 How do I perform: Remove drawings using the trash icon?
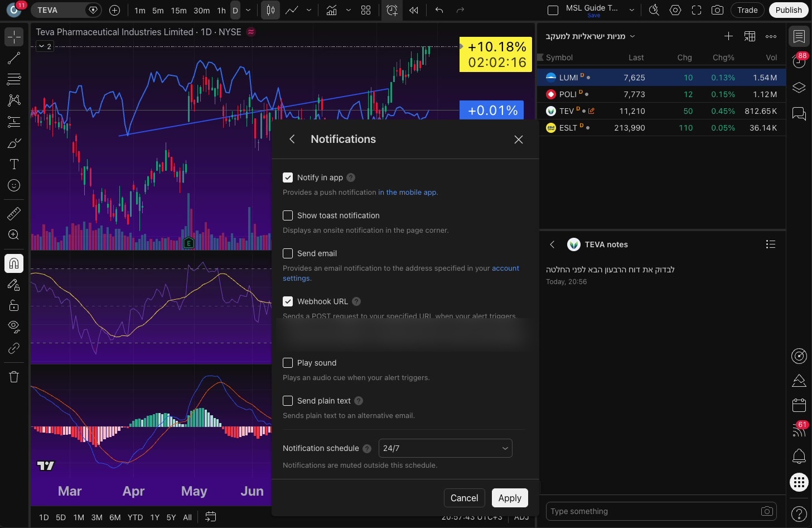tap(14, 377)
